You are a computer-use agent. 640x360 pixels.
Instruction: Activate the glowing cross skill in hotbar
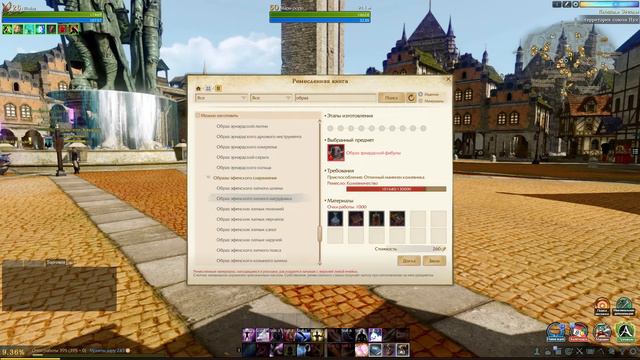(317, 335)
